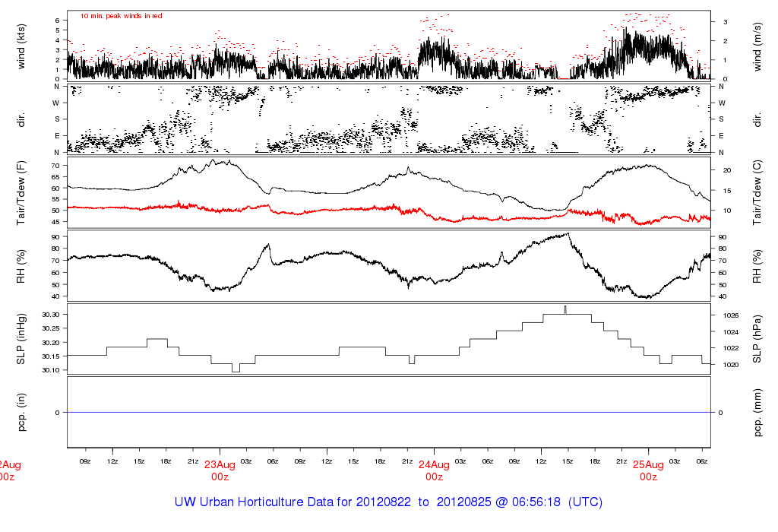Click the 'pcp. (in)' axis label
The image size is (778, 532).
(21, 413)
